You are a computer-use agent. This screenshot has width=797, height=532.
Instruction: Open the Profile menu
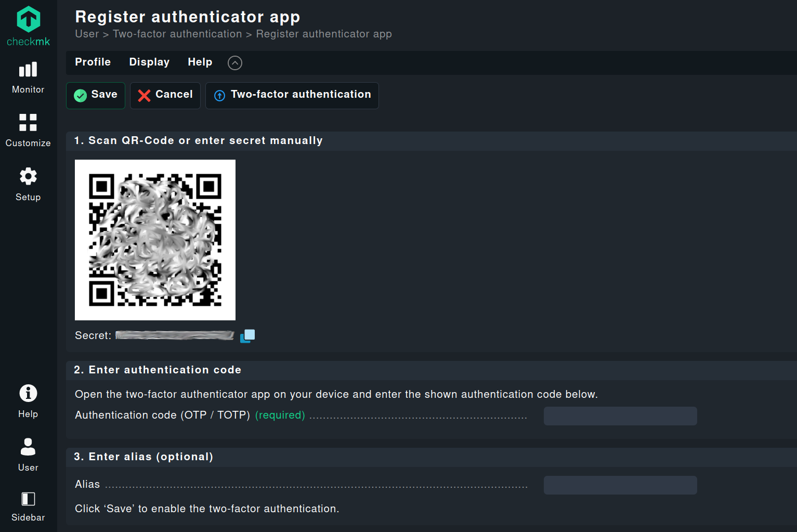click(93, 62)
